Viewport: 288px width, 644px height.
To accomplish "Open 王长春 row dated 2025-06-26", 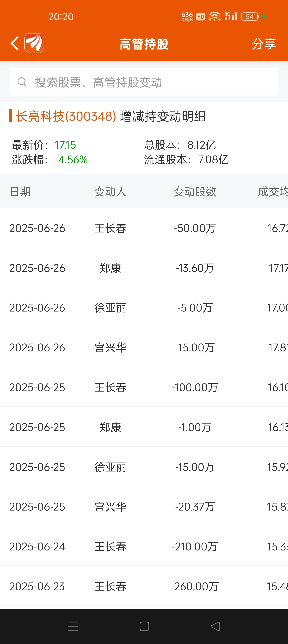I will (144, 228).
